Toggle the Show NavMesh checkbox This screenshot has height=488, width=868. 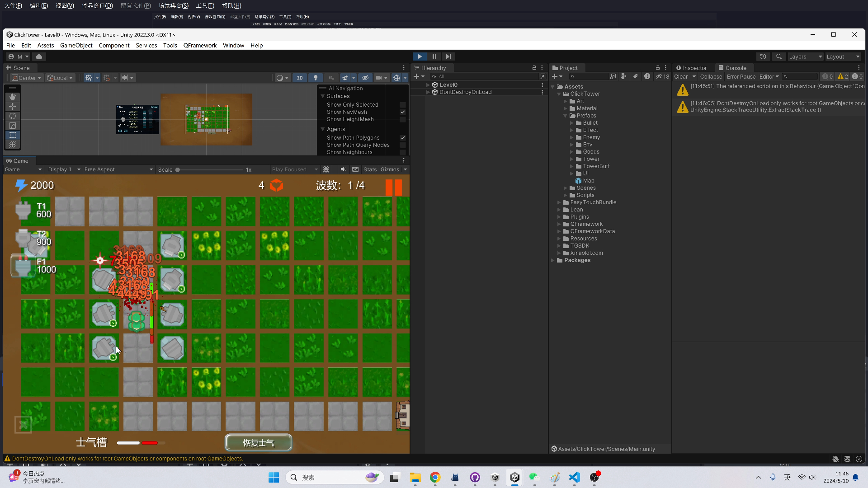(402, 112)
